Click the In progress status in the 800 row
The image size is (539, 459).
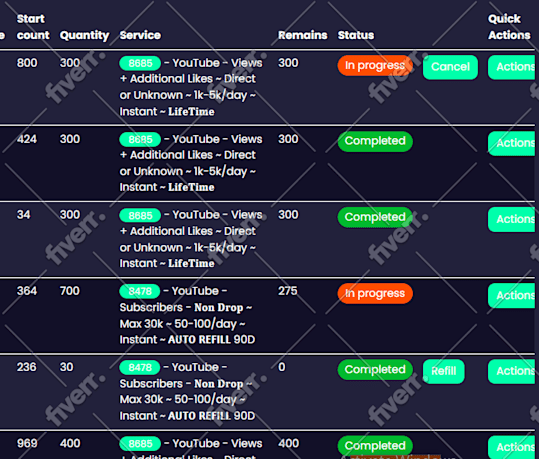(x=375, y=65)
